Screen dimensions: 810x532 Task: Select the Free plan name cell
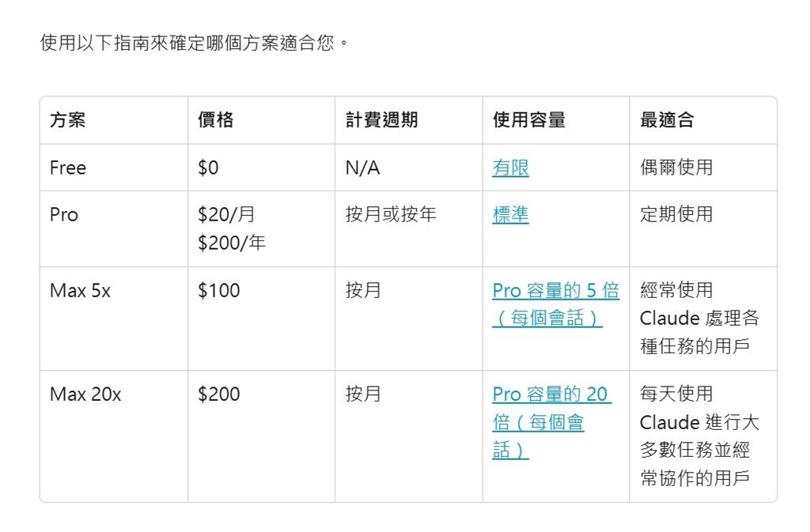click(68, 168)
